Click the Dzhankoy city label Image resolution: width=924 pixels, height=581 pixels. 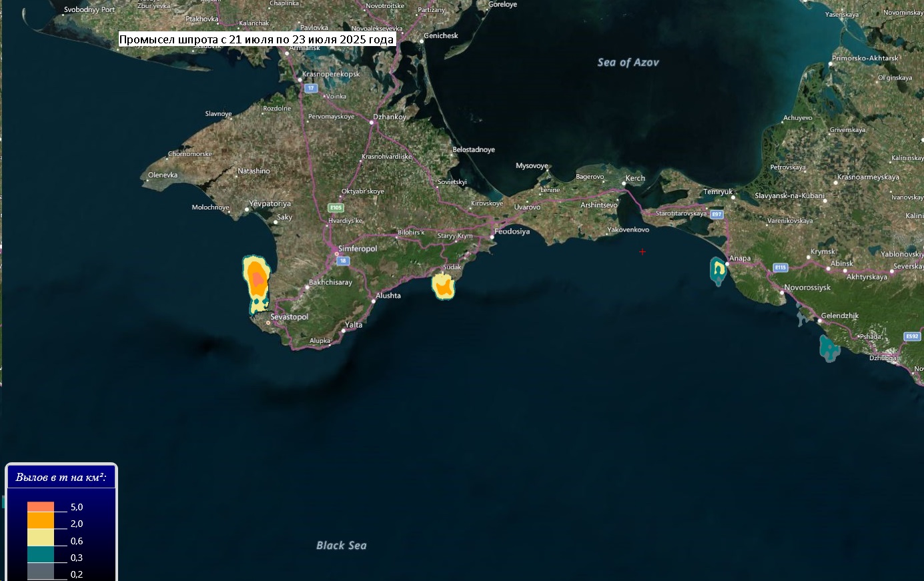(390, 117)
